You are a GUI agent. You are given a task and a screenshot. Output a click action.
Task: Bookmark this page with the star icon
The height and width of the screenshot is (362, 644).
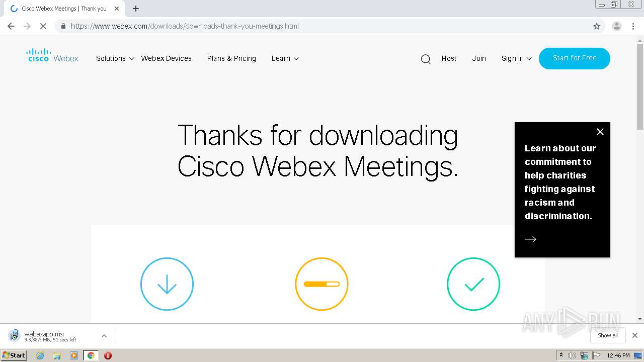pyautogui.click(x=597, y=26)
